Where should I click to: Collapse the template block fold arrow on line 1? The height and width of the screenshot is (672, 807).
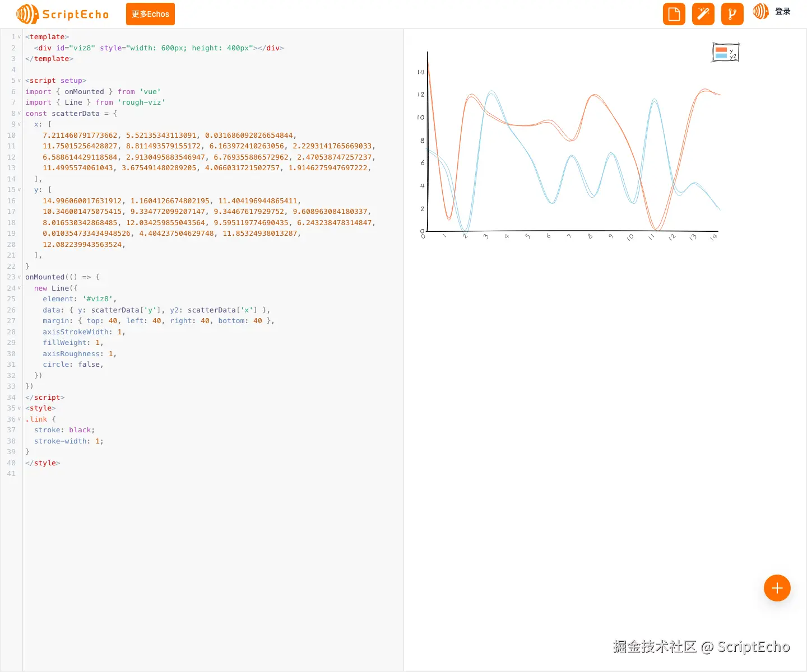click(19, 37)
